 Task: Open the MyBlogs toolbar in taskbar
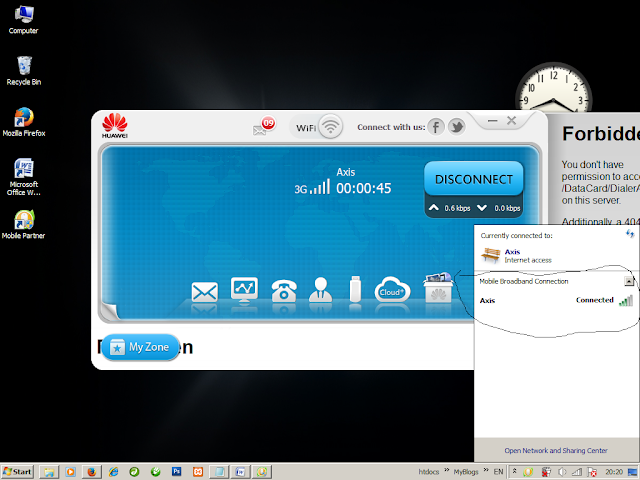click(466, 472)
